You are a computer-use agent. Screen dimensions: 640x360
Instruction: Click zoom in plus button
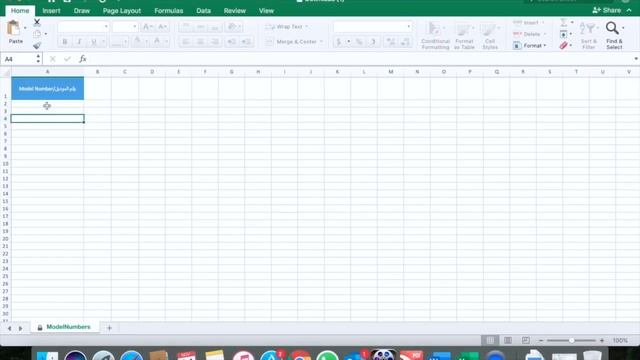(602, 340)
